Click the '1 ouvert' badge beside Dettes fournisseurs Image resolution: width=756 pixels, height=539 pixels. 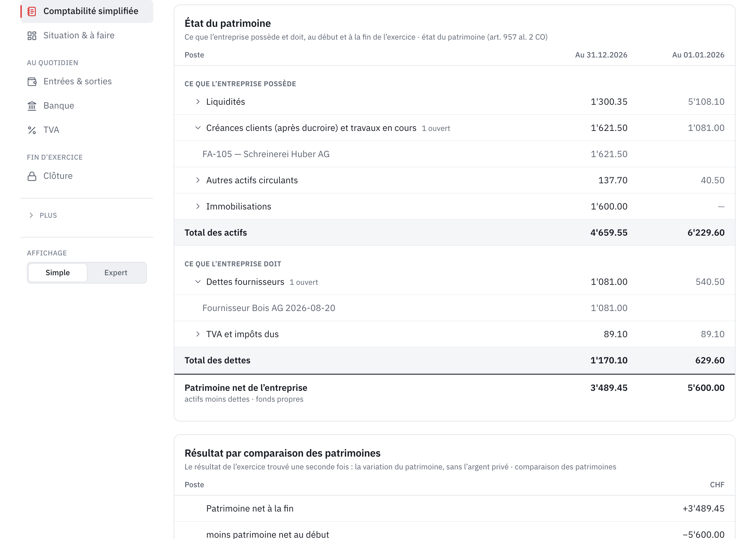(304, 283)
